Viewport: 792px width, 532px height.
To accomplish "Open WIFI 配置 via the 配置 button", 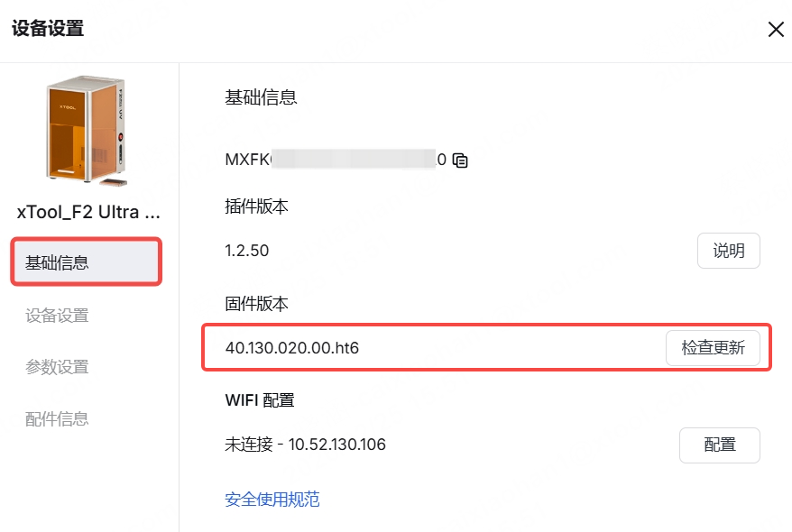I will pyautogui.click(x=719, y=445).
